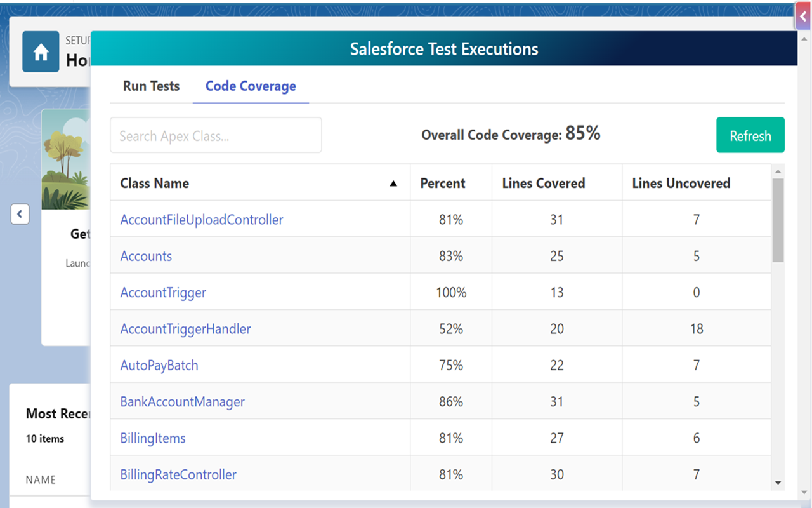Open the BankAccountManager class link
The height and width of the screenshot is (508, 812).
[182, 402]
